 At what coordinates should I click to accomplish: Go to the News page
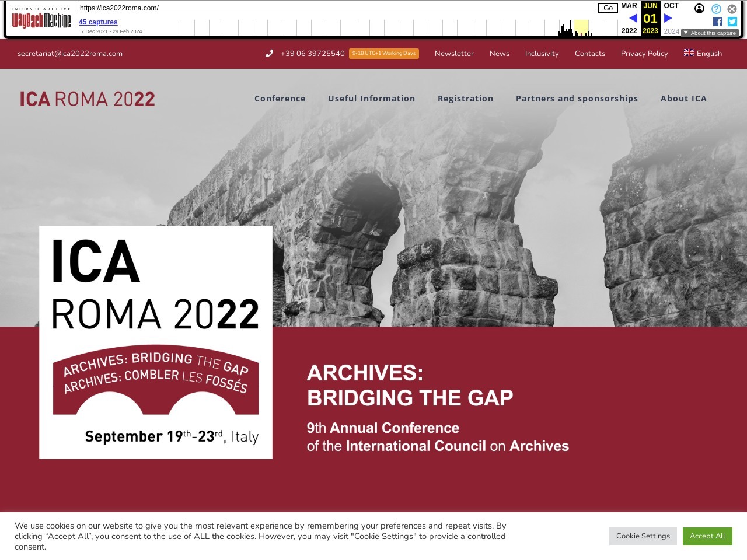pyautogui.click(x=500, y=53)
